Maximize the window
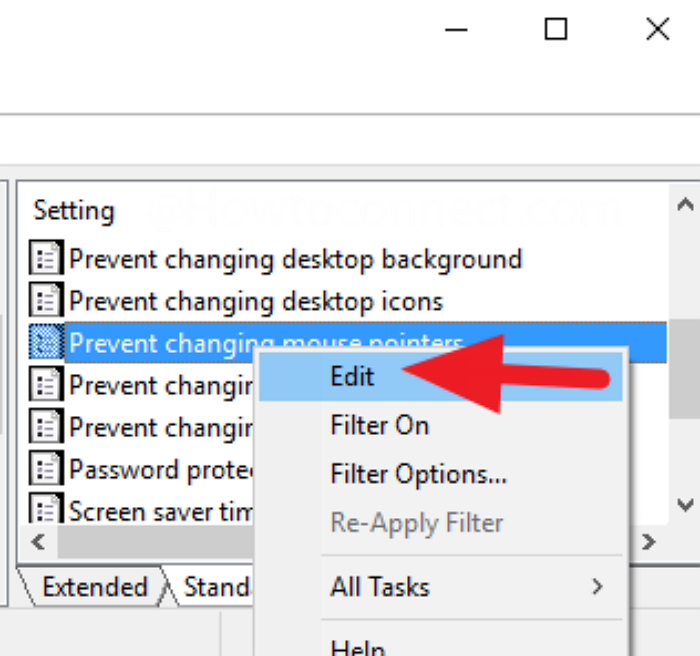700x656 pixels. [x=556, y=29]
